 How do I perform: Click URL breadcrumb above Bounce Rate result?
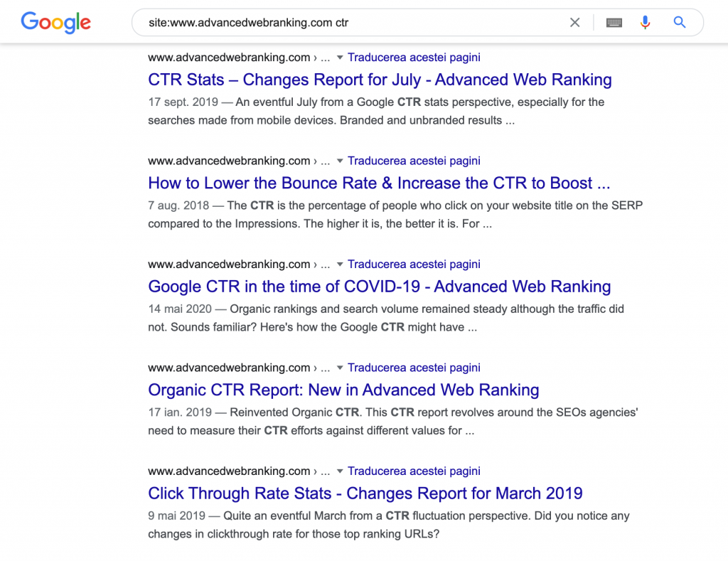[239, 161]
